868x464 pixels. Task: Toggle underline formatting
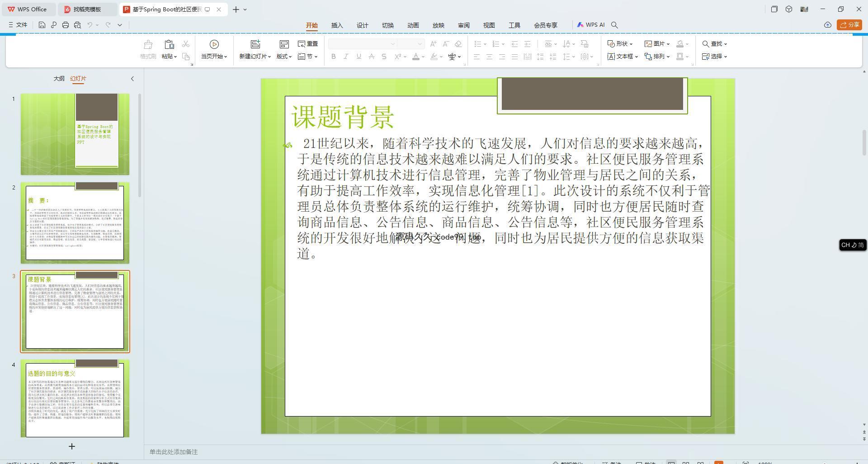click(359, 57)
